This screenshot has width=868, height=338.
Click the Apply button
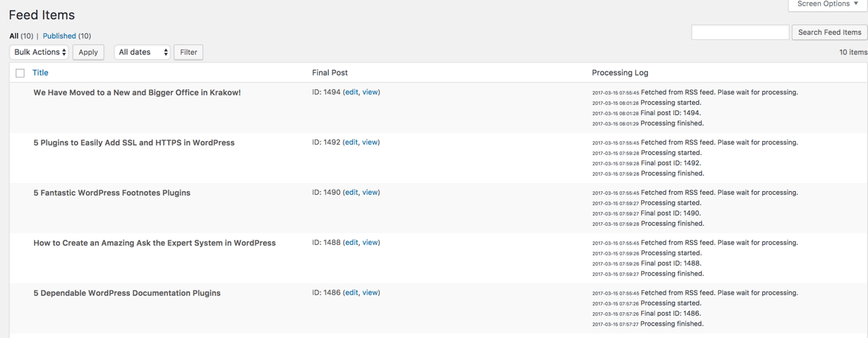click(88, 52)
